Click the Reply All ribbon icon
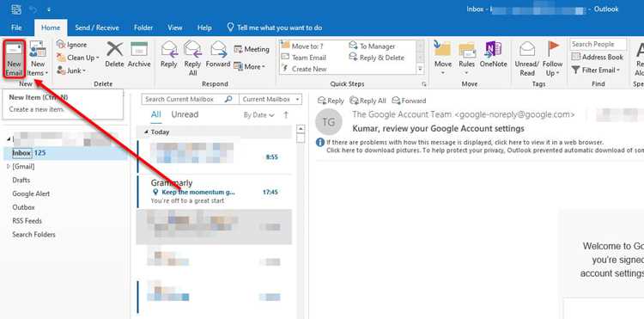 (x=192, y=49)
